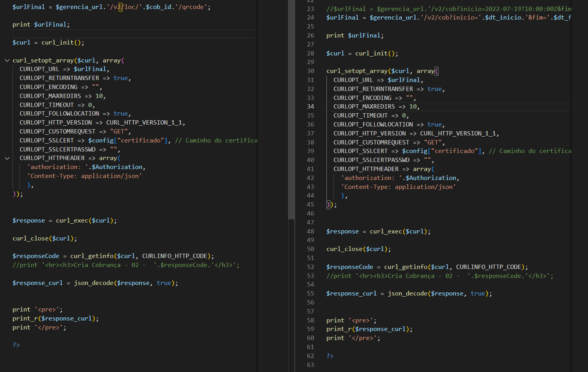588x372 pixels.
Task: Click CURL_HTTP_VERSION_1_1 on line 37
Action: pos(458,133)
